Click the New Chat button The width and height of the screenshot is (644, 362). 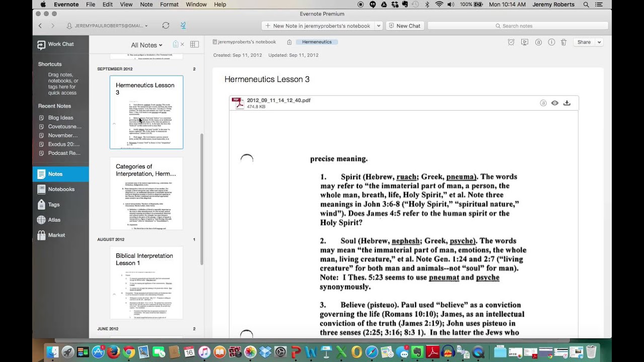click(405, 26)
